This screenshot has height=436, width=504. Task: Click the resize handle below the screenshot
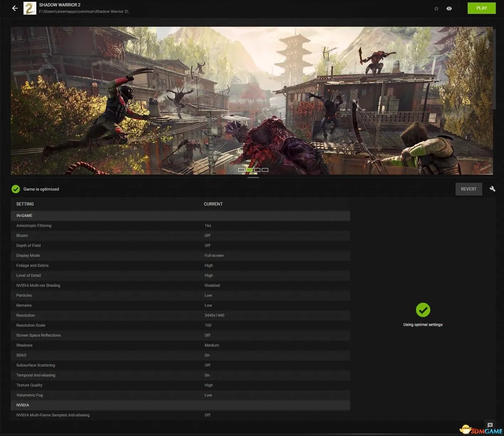click(x=253, y=177)
